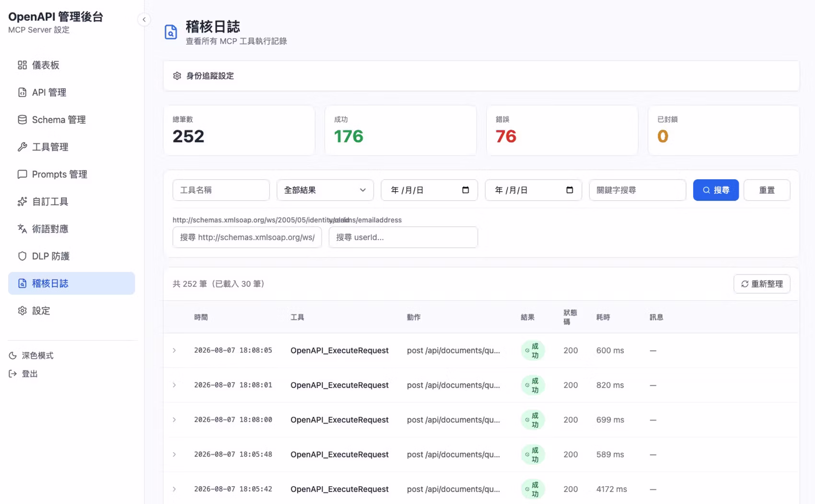This screenshot has height=504, width=815.
Task: Click the 時間 column header
Action: tap(201, 317)
